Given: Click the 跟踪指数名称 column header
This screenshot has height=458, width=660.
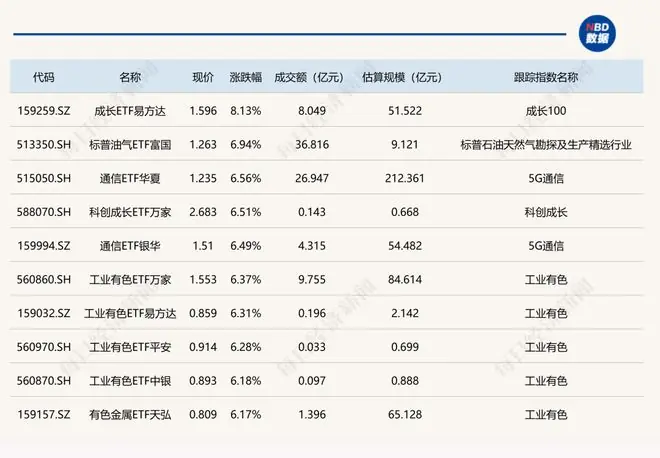Looking at the screenshot, I should pos(546,77).
